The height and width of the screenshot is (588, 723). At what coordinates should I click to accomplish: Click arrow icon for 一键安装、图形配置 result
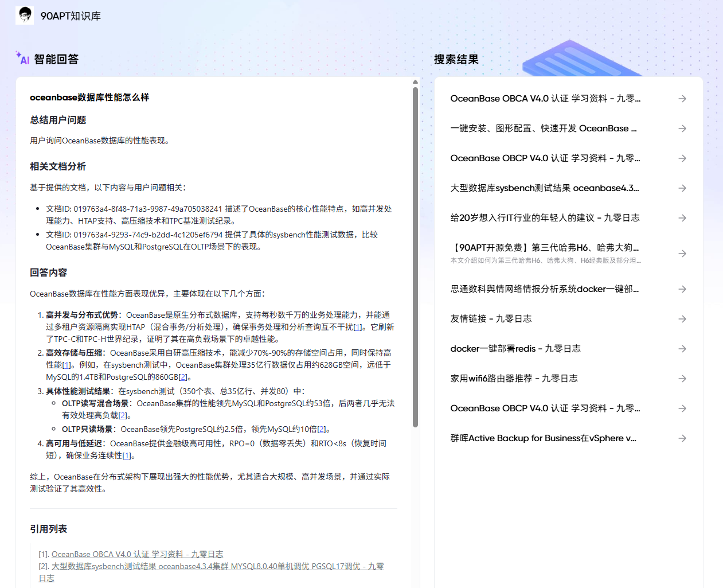click(x=682, y=128)
